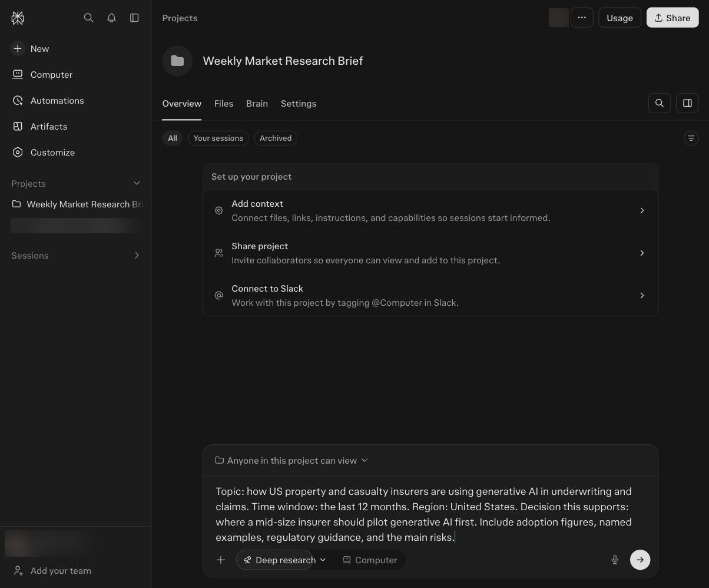Switch to Computer mode in prompt box
The width and height of the screenshot is (709, 588).
tap(370, 560)
